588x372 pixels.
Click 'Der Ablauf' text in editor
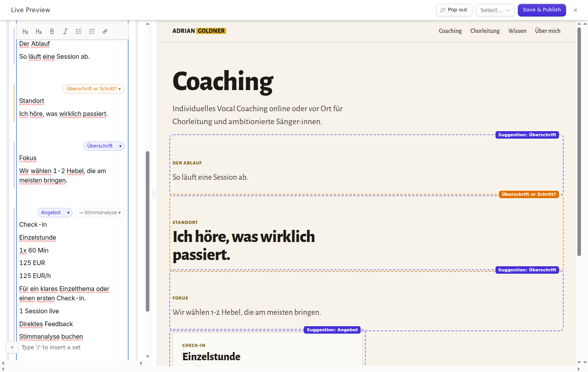(34, 44)
